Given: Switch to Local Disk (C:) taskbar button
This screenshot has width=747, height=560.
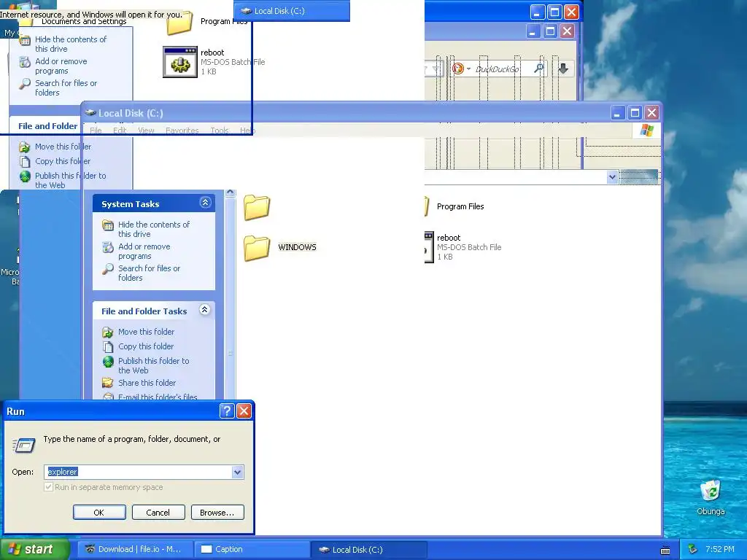Looking at the screenshot, I should click(x=368, y=549).
